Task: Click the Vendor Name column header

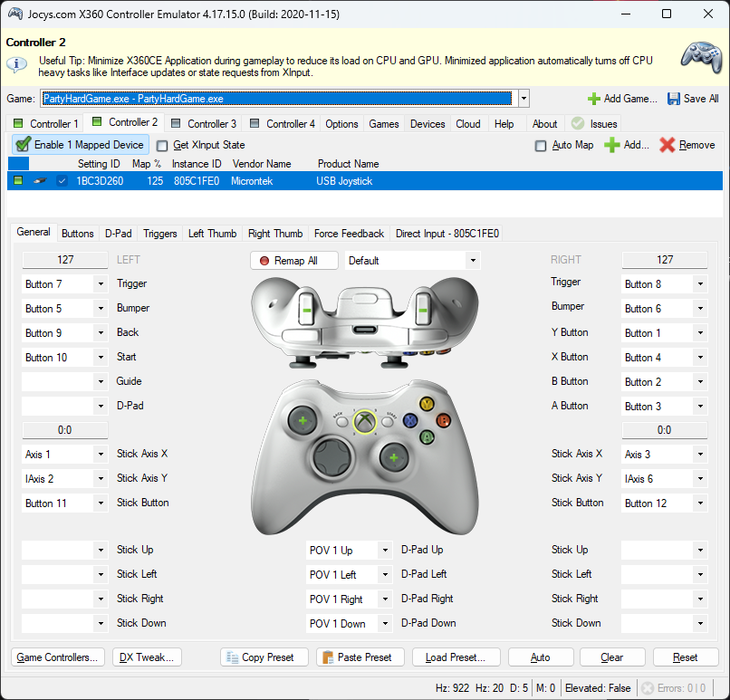Action: [262, 164]
